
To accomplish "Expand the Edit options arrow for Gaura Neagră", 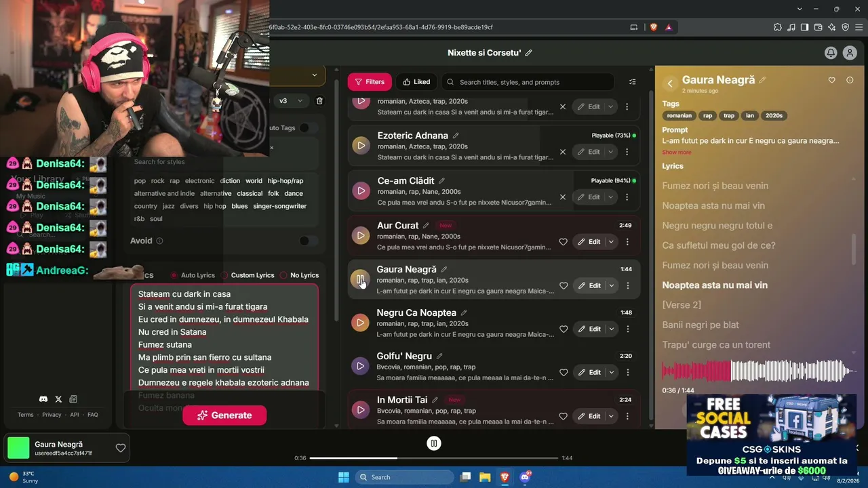I will [x=611, y=286].
